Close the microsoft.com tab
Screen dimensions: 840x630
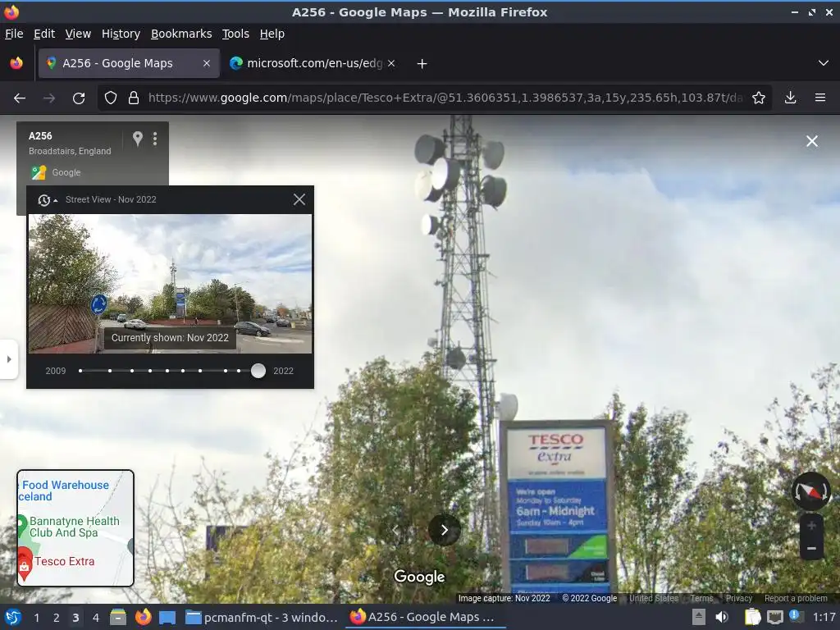[x=391, y=63]
